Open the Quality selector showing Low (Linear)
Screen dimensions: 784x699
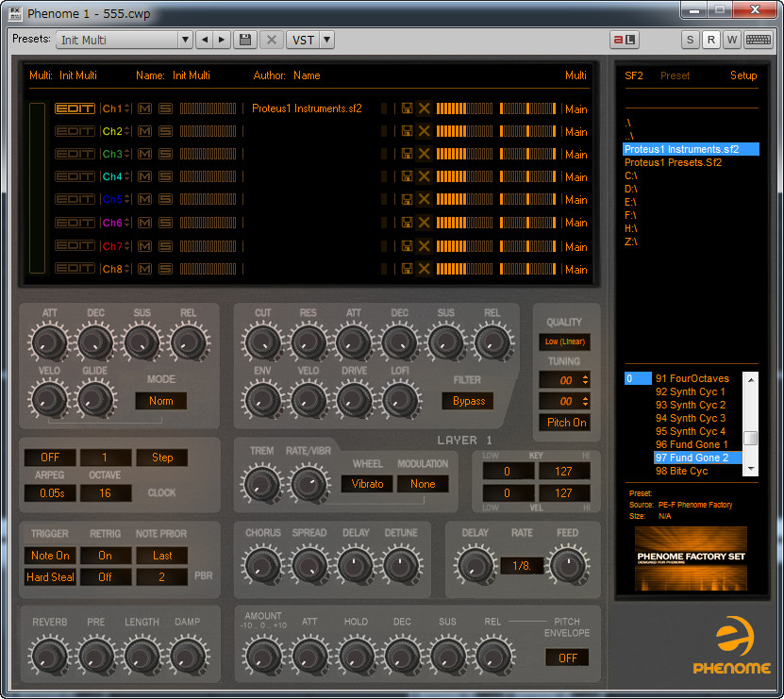[x=565, y=341]
